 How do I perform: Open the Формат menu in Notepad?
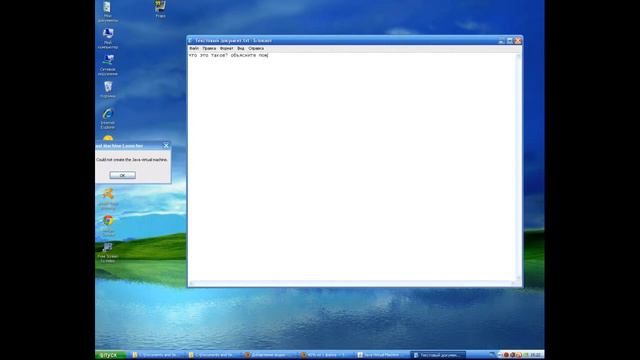(x=227, y=48)
